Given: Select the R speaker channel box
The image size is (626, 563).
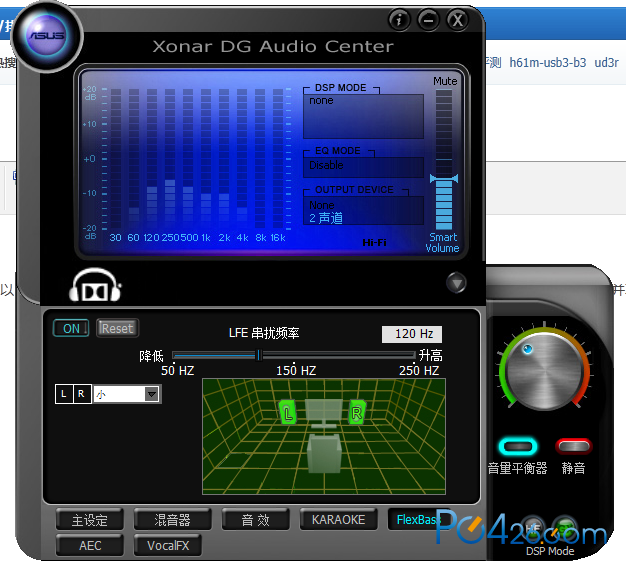Looking at the screenshot, I should [x=82, y=394].
